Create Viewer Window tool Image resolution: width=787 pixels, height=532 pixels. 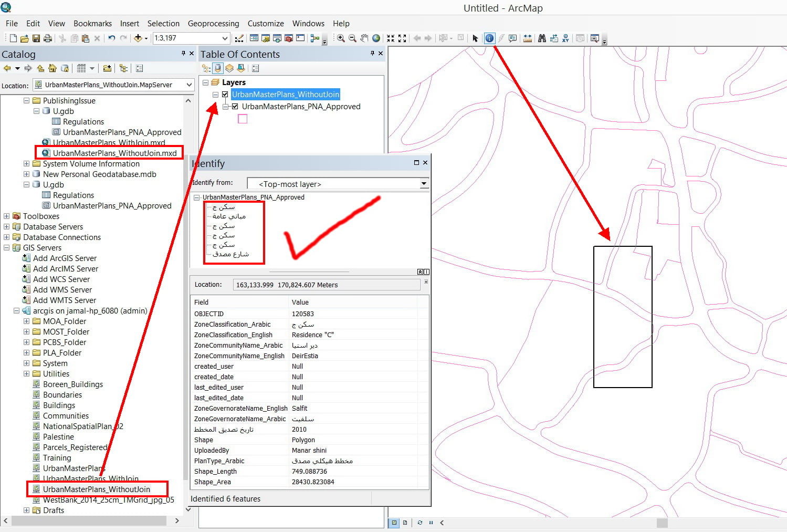coord(595,38)
